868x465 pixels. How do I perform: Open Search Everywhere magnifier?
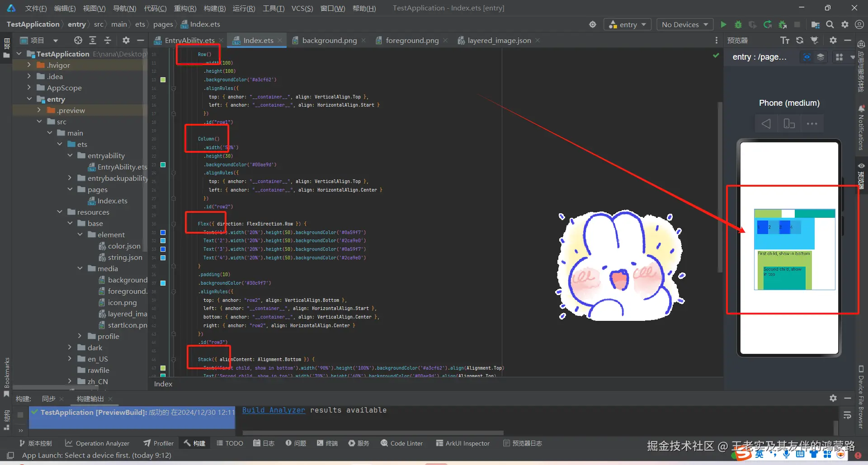(x=830, y=24)
